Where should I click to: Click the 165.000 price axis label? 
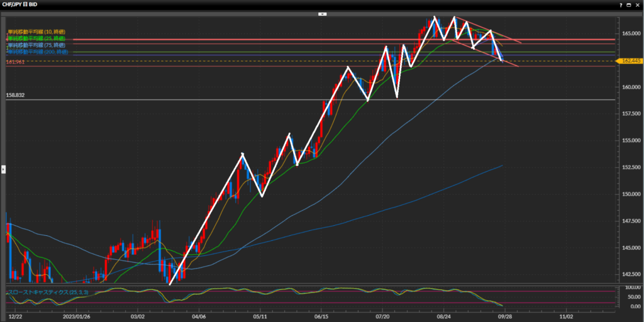point(630,33)
